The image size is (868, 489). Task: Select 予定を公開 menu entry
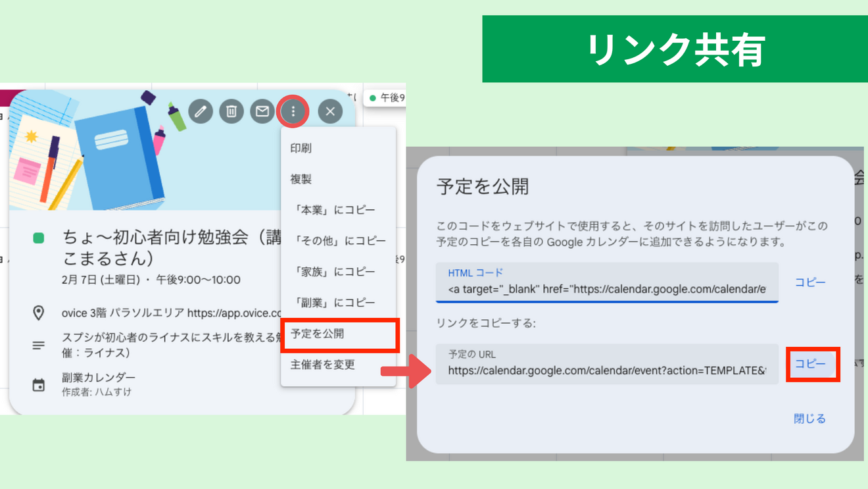pos(339,334)
